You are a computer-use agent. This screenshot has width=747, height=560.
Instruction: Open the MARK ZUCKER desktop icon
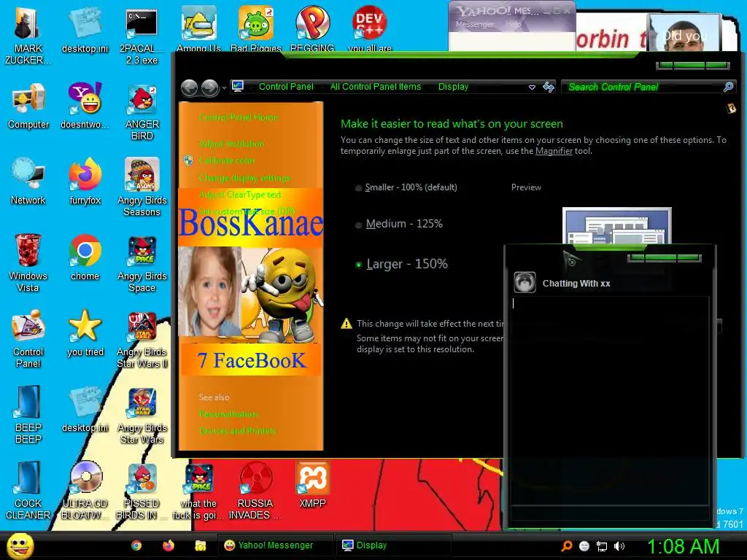[x=28, y=34]
